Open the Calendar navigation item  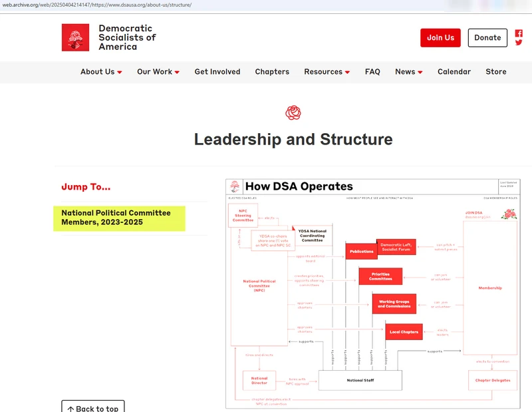pyautogui.click(x=454, y=72)
